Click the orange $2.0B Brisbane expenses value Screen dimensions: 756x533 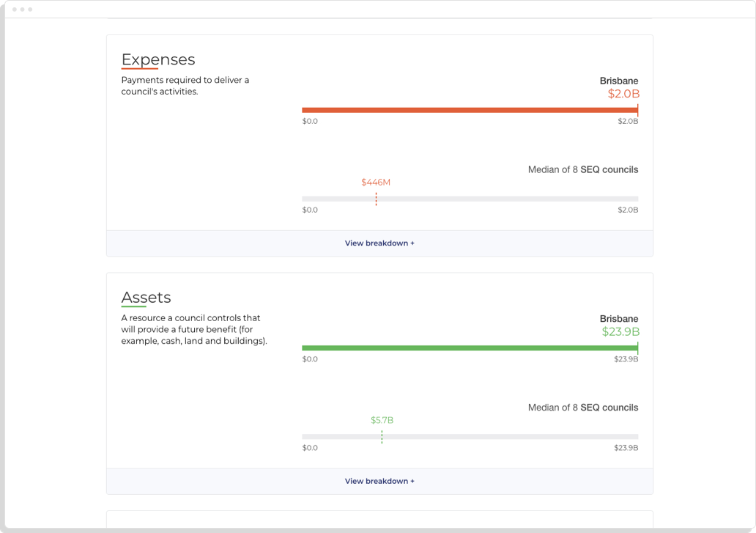coord(623,94)
